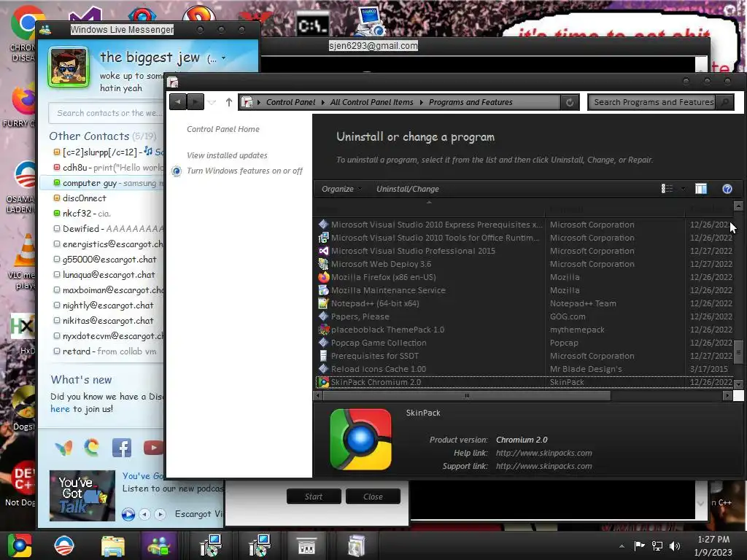Select lunaqua@escargot.chat contact

[x=102, y=275]
